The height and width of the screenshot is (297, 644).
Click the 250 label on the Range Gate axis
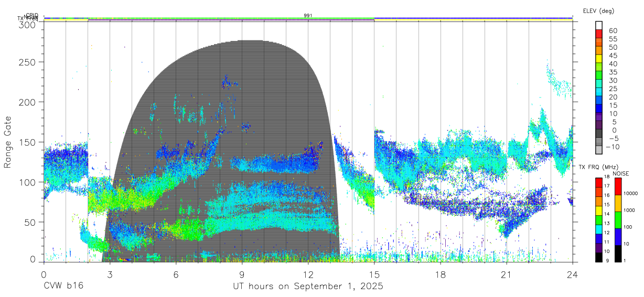(x=27, y=62)
